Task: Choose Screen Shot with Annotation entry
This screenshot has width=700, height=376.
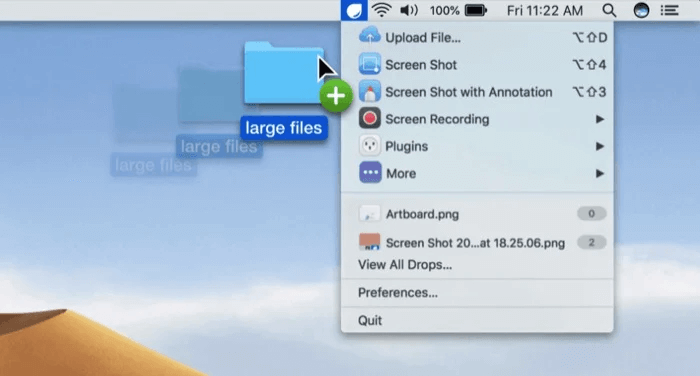Action: click(477, 92)
